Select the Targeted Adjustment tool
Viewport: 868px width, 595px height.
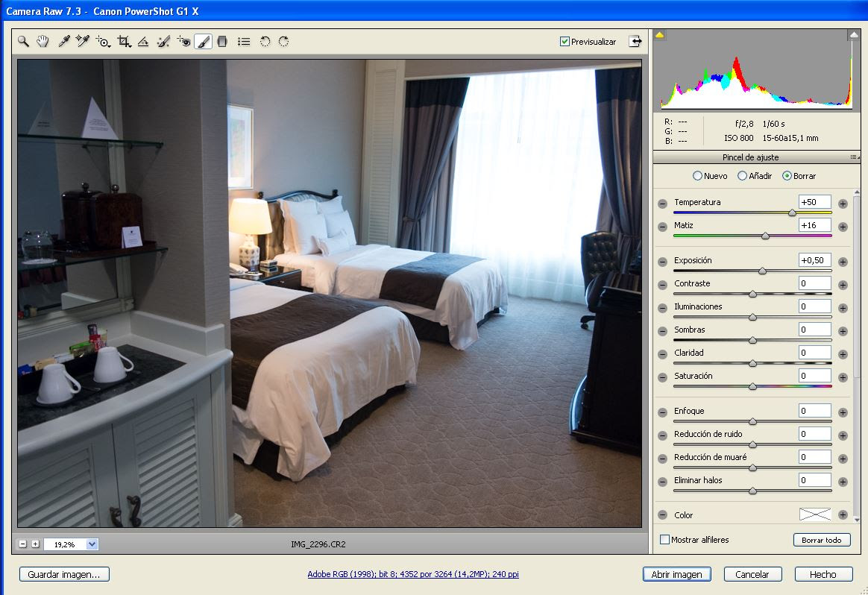[x=103, y=42]
